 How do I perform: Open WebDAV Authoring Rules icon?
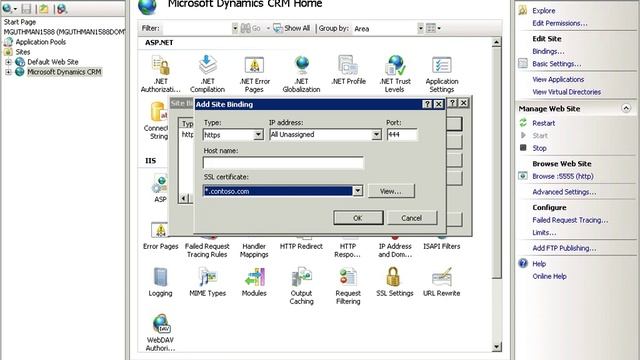(160, 324)
